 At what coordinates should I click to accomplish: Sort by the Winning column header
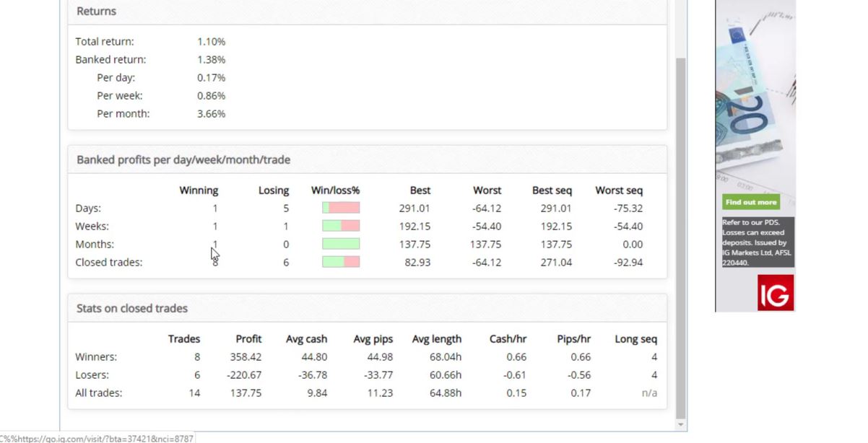199,190
